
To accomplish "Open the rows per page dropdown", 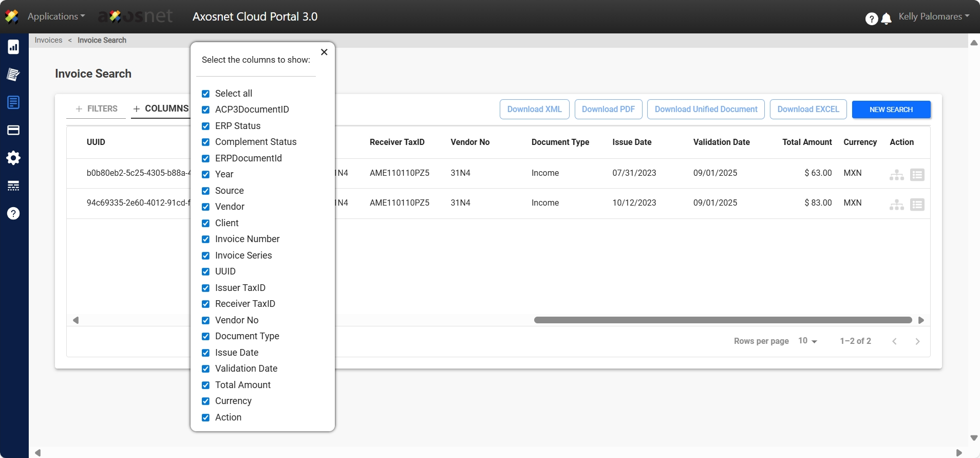I will [x=807, y=341].
